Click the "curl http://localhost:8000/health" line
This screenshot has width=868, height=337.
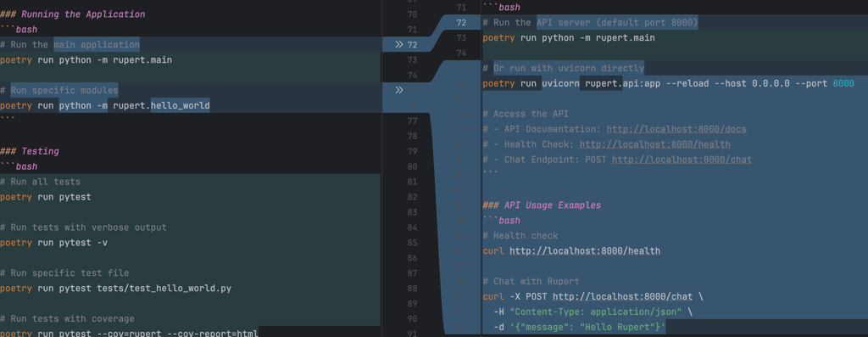click(571, 251)
